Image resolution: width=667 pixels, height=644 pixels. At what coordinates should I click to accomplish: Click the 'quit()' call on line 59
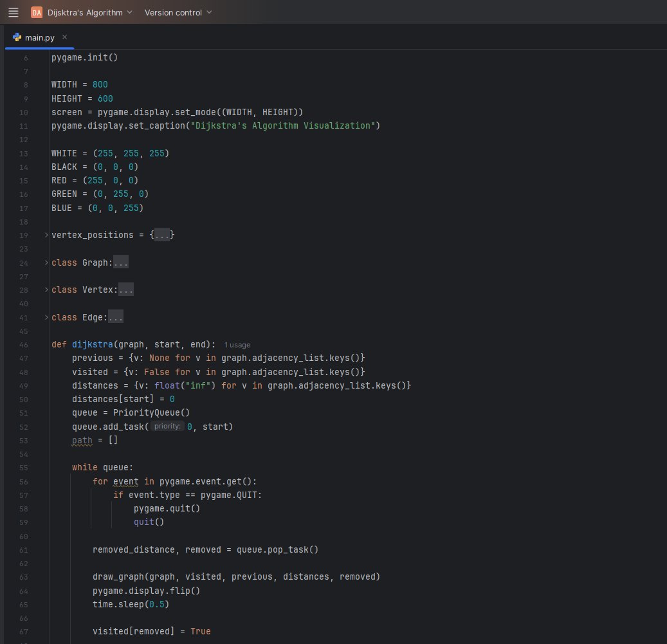[149, 522]
